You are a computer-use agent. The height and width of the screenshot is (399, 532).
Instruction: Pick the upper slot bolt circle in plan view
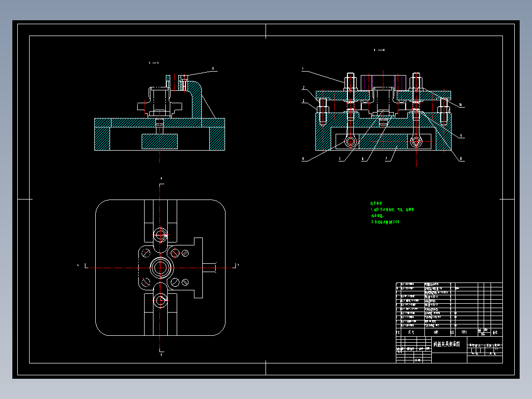(160, 235)
